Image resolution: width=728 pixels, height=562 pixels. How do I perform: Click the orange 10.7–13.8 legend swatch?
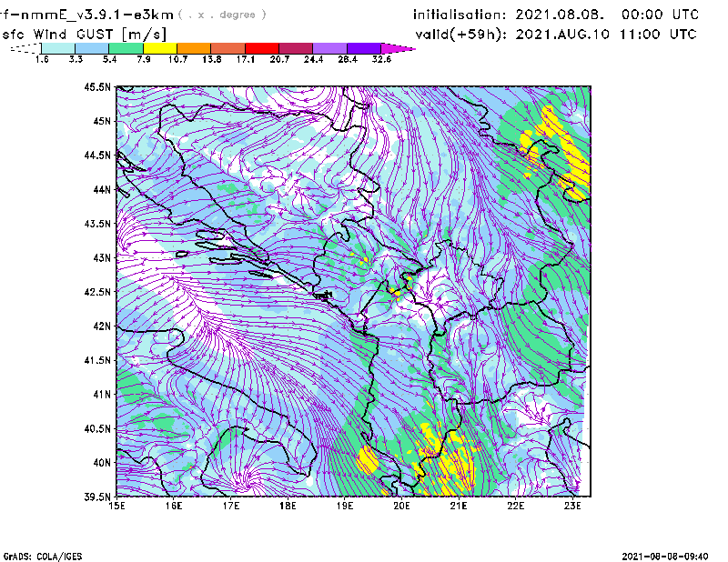tap(194, 48)
